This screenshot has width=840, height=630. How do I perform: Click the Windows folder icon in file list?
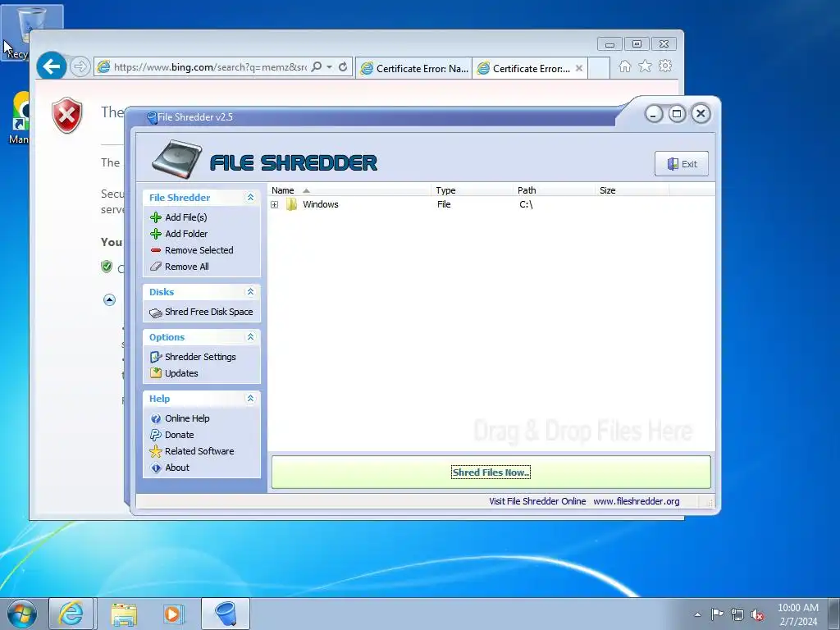point(291,204)
